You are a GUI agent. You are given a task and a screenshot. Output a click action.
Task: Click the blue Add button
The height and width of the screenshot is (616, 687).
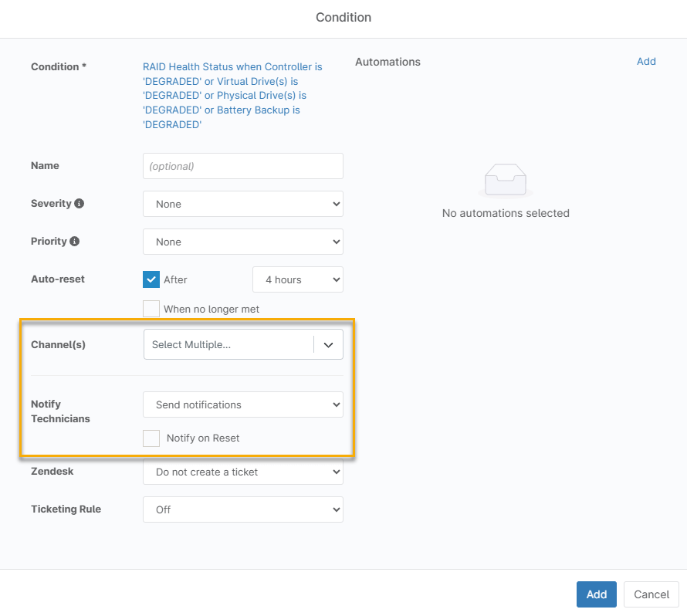tap(596, 594)
